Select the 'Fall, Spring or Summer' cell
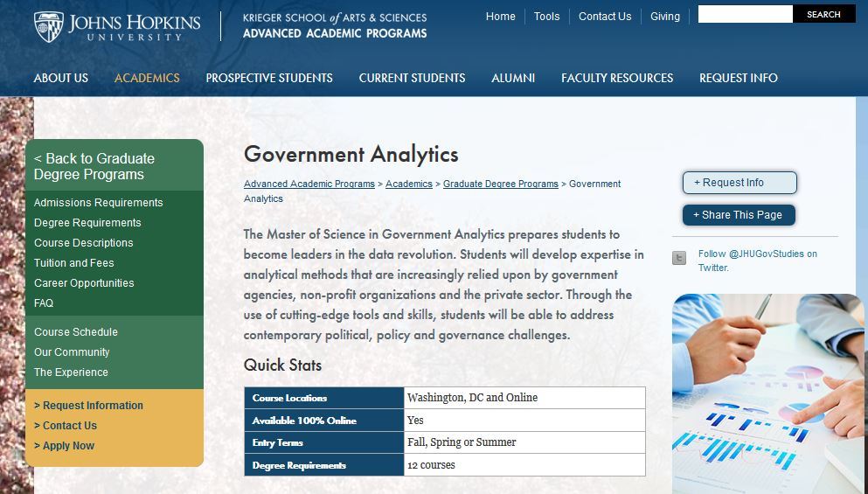The width and height of the screenshot is (868, 494). pos(524,442)
